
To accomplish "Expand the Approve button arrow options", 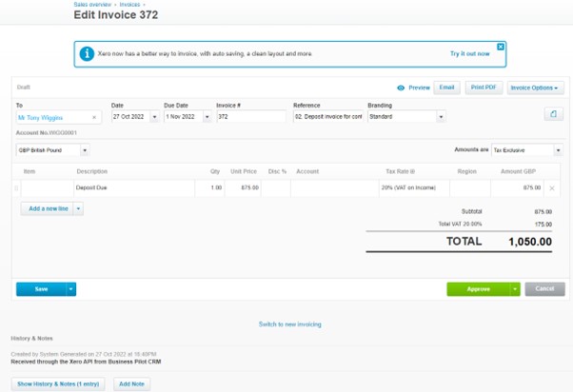I will pyautogui.click(x=515, y=289).
